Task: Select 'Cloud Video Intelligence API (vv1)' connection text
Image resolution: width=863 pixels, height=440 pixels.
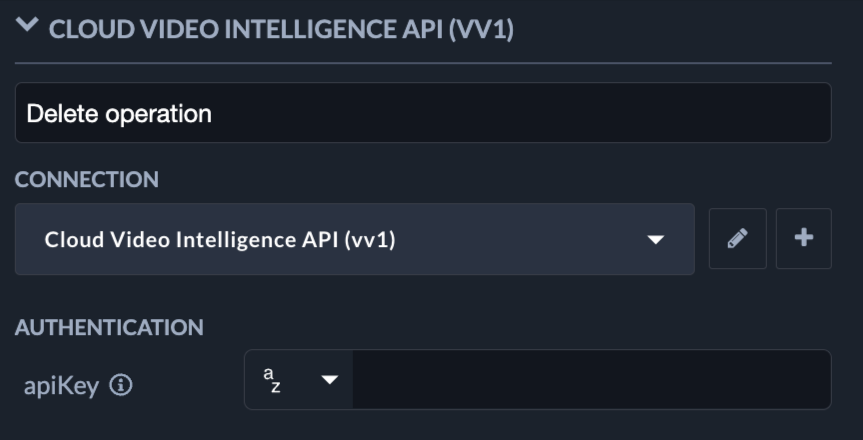Action: (220, 239)
